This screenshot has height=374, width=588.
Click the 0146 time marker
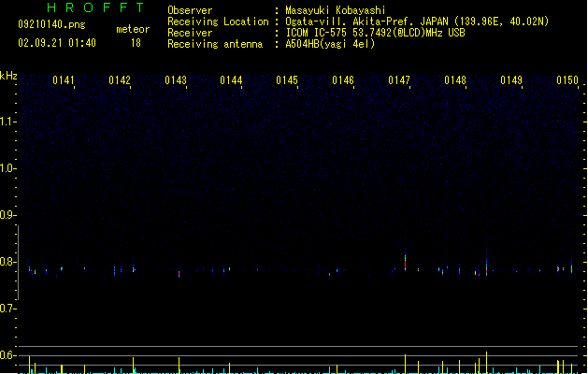(x=343, y=80)
